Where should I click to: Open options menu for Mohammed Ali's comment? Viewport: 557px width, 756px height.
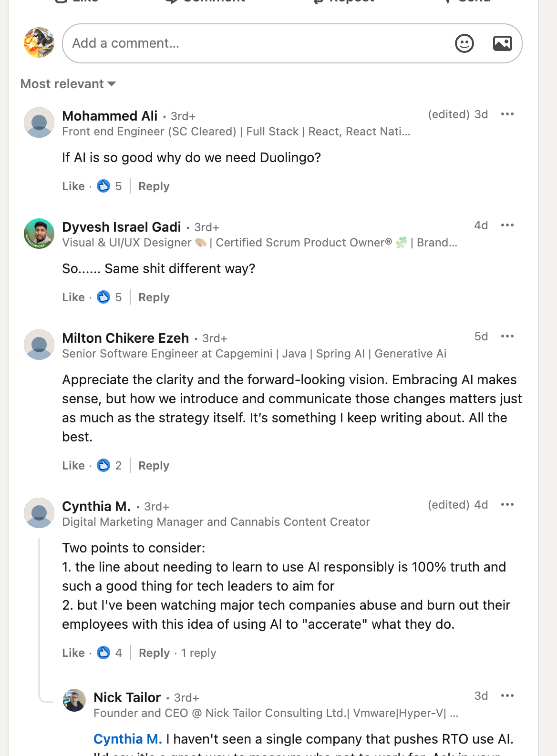pyautogui.click(x=507, y=114)
